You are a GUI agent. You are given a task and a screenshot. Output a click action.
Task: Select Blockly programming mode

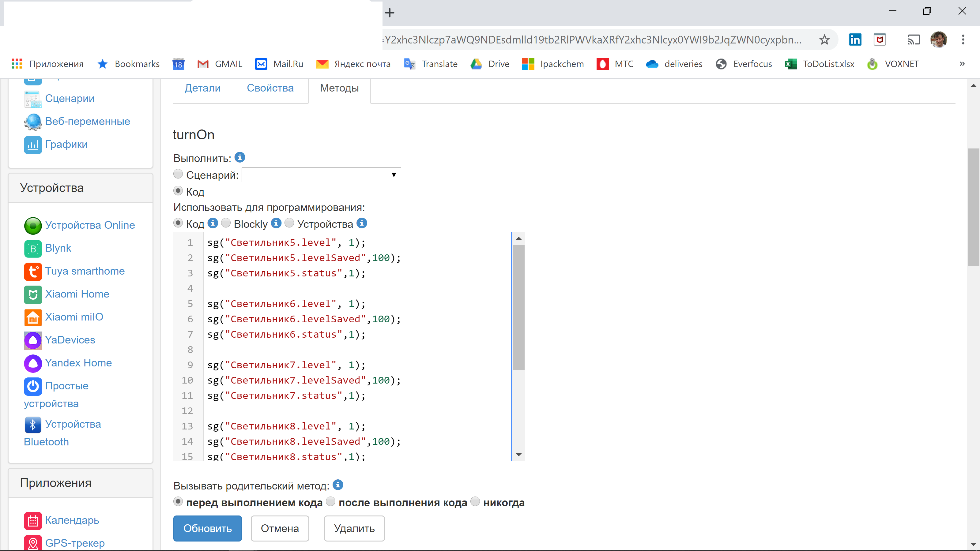click(225, 223)
